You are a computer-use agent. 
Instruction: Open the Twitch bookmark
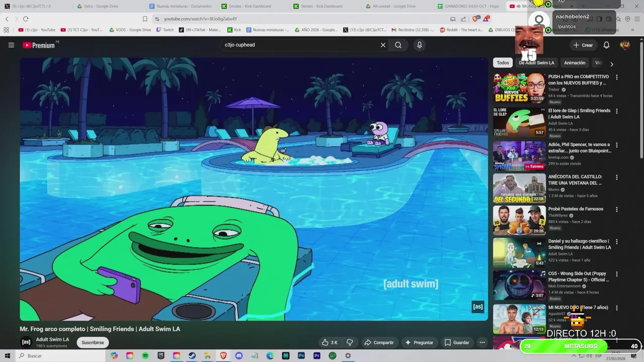pos(165,30)
